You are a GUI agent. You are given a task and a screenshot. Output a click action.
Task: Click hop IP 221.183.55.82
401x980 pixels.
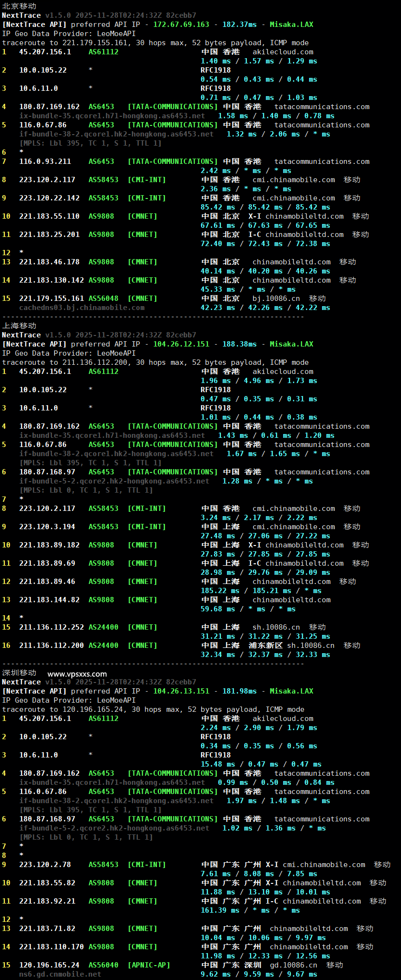[x=47, y=883]
